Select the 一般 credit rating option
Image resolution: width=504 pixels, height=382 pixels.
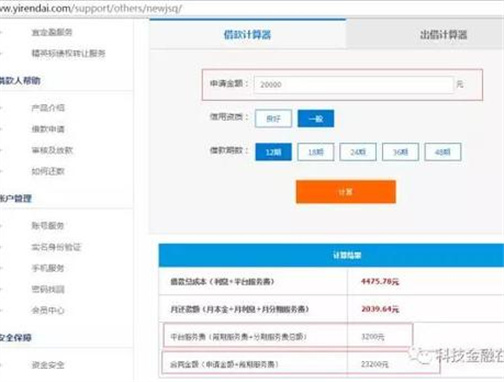[316, 118]
